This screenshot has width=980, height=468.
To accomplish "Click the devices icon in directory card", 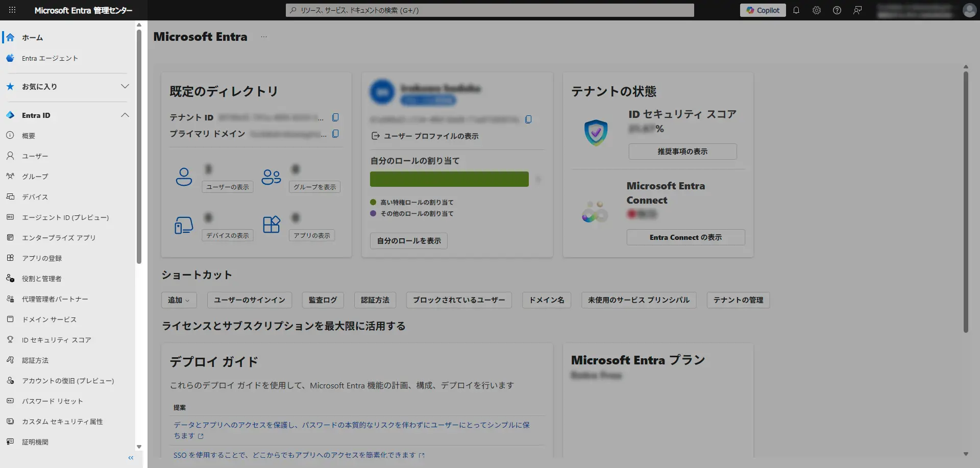I will coord(184,225).
